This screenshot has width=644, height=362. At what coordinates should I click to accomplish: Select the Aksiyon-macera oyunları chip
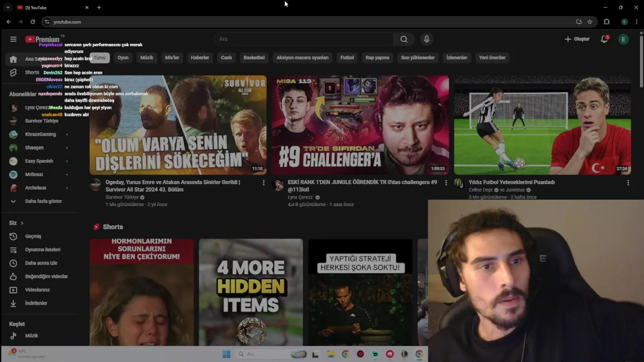pos(302,58)
